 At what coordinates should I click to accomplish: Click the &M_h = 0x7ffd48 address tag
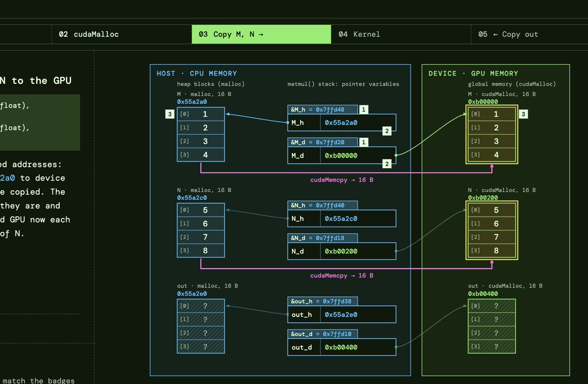pyautogui.click(x=322, y=110)
